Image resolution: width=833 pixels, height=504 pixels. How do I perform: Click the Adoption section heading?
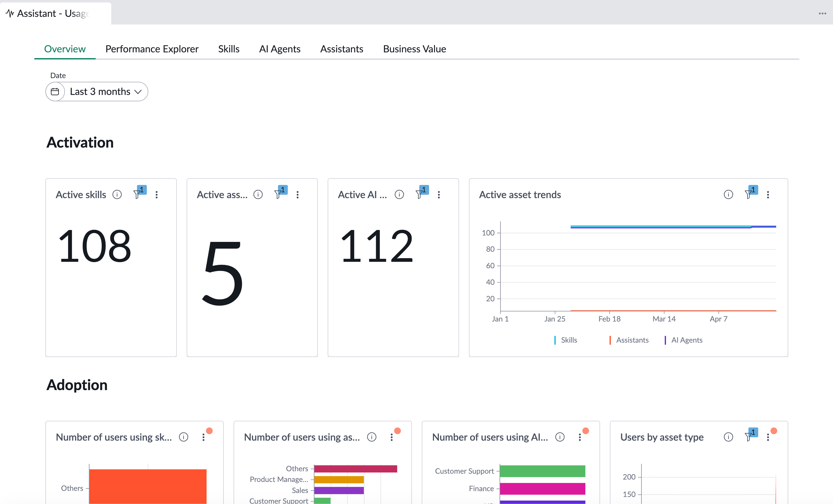coord(77,385)
